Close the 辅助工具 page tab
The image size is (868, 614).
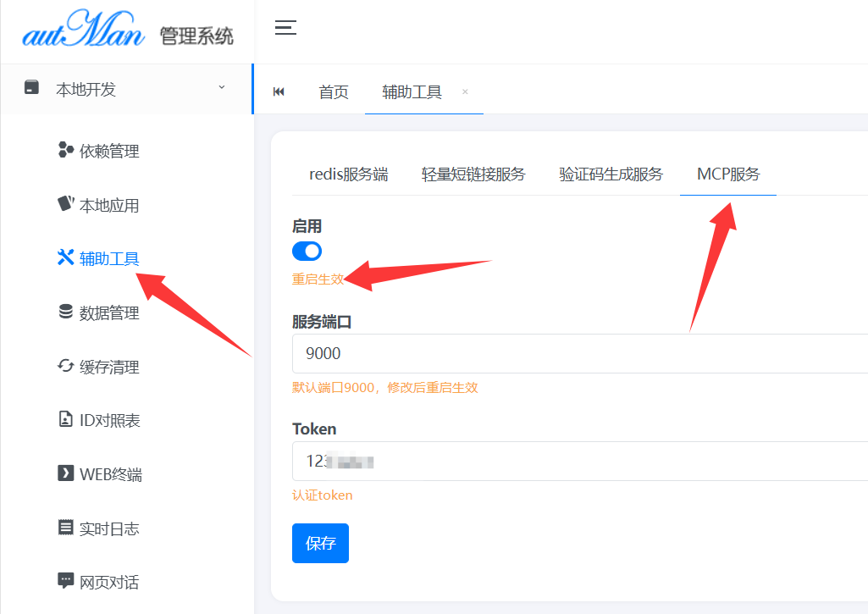click(465, 91)
